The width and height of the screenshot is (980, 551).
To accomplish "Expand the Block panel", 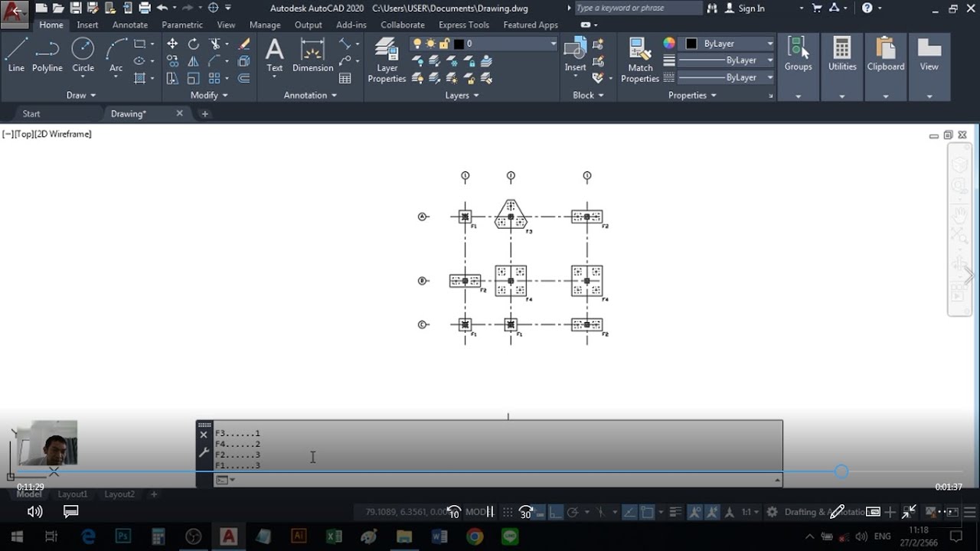I will pos(588,96).
